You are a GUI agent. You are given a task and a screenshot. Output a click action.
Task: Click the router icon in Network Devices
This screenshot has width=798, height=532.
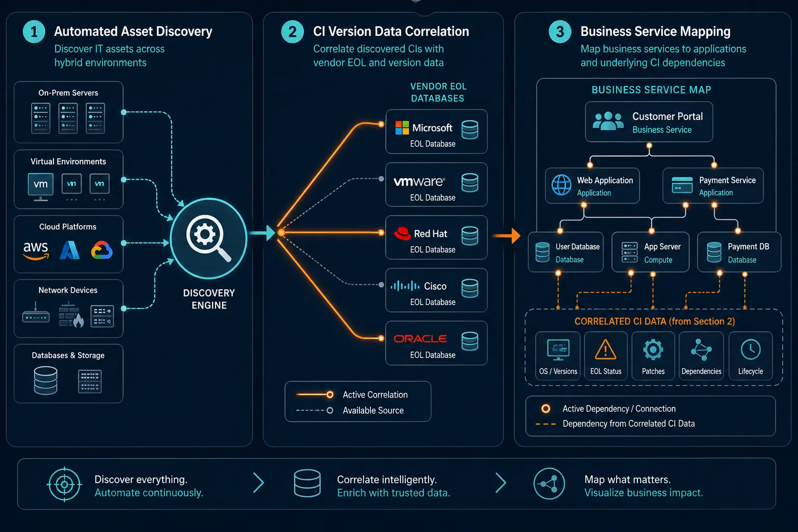coord(36,314)
